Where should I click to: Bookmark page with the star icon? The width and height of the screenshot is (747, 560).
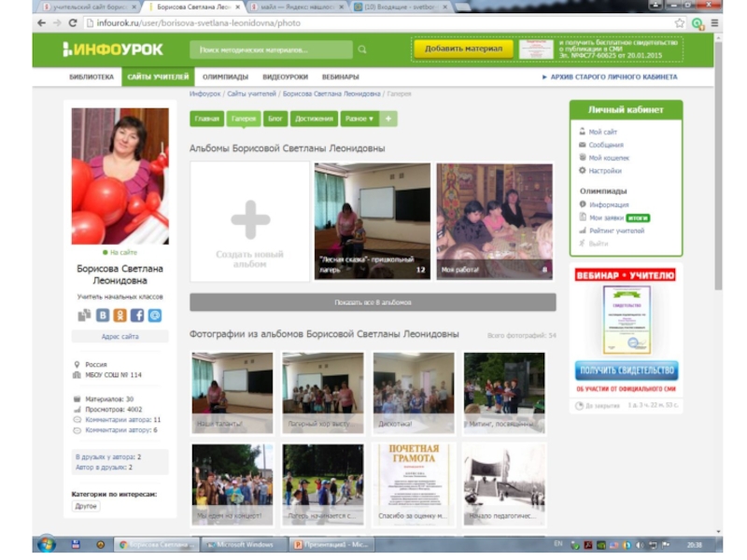pos(680,22)
